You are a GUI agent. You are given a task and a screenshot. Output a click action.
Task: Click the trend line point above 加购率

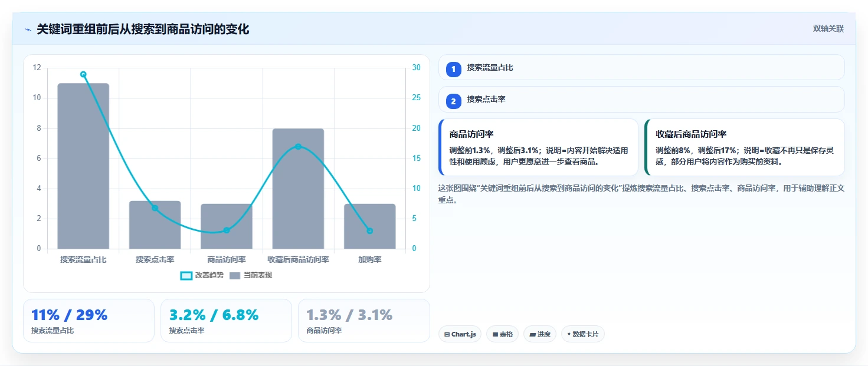(x=370, y=231)
